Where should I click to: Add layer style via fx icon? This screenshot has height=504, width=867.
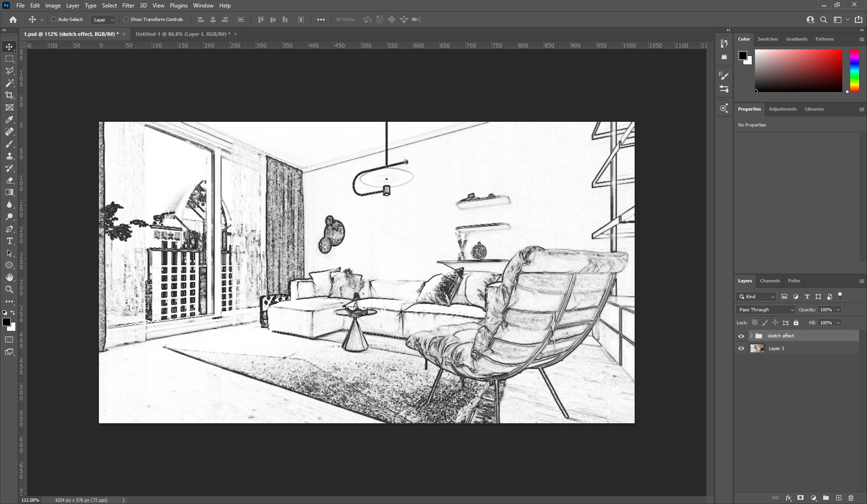coord(788,498)
